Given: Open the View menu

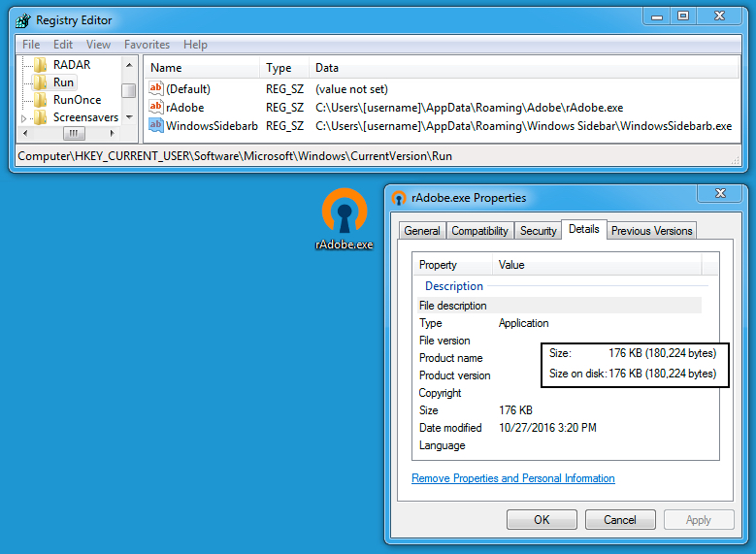Looking at the screenshot, I should point(98,45).
